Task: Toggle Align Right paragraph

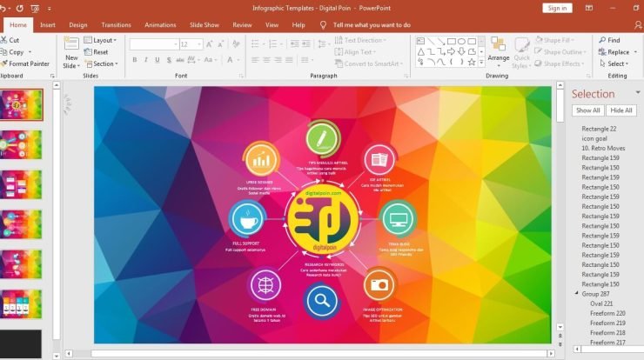Action: click(x=278, y=60)
